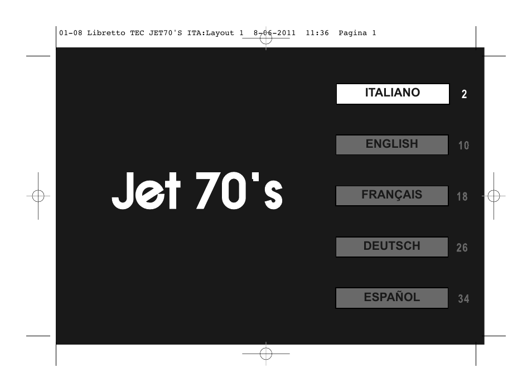Choose the DEUTSCH language button
The height and width of the screenshot is (392, 532).
pos(392,246)
